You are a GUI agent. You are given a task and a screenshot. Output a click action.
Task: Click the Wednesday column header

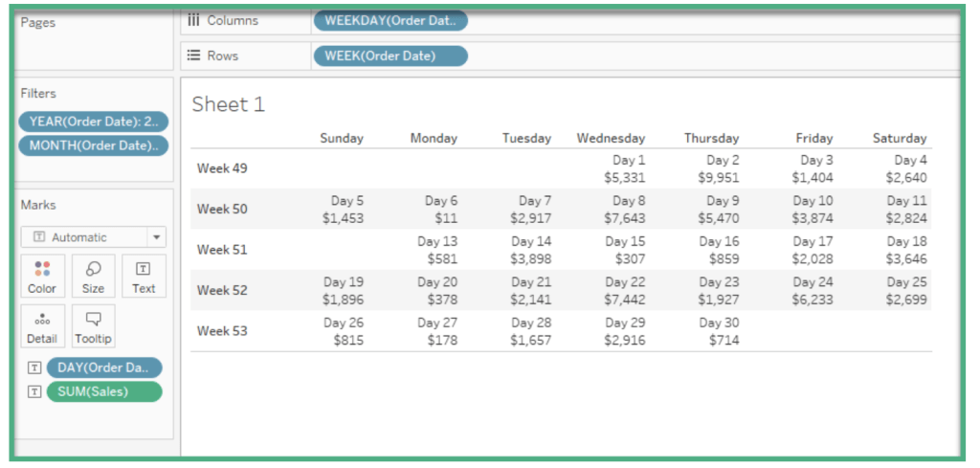coord(611,138)
